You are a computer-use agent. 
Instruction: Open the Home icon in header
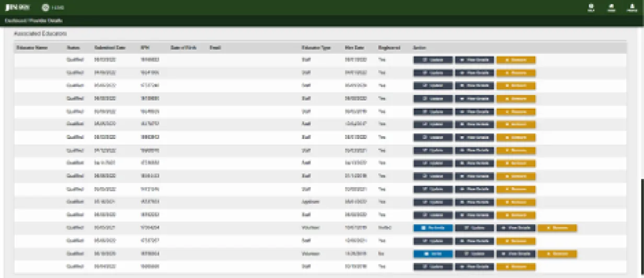[x=611, y=7]
